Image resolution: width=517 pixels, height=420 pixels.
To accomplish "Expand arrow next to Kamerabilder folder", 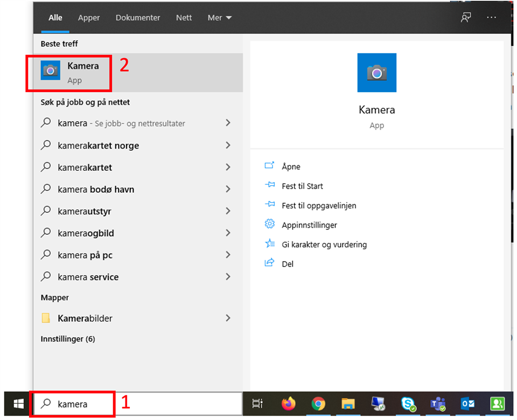I will tap(228, 318).
